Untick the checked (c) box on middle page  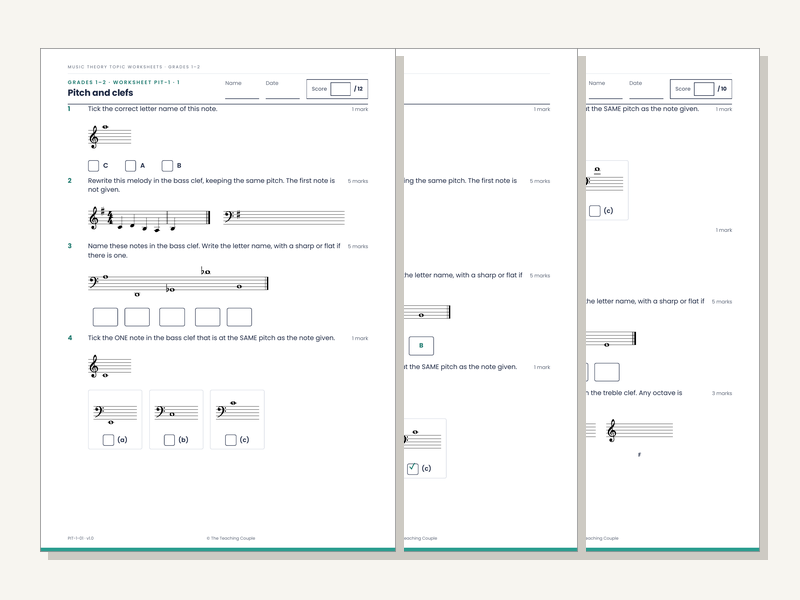click(413, 468)
